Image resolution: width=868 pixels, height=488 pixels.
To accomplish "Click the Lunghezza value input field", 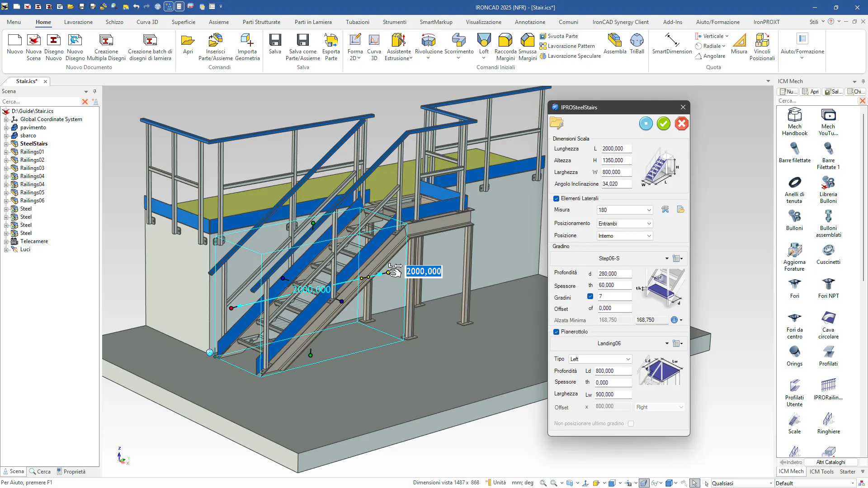I will click(x=616, y=149).
